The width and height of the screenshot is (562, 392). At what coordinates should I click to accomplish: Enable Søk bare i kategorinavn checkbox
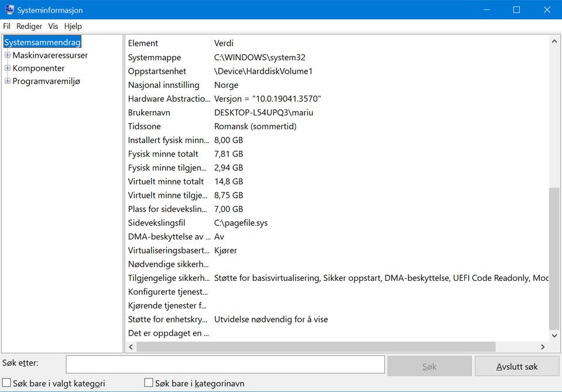coord(148,383)
